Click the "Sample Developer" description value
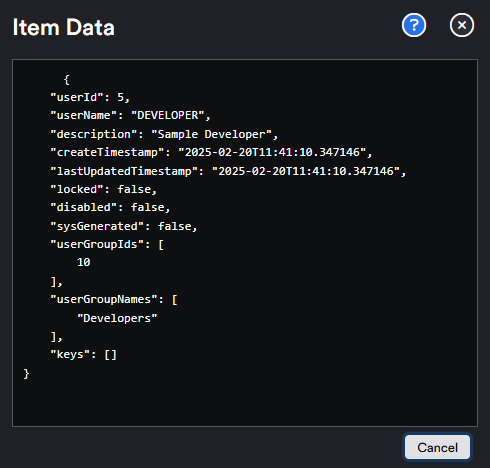Screen dimensions: 490x468 pyautogui.click(x=211, y=134)
